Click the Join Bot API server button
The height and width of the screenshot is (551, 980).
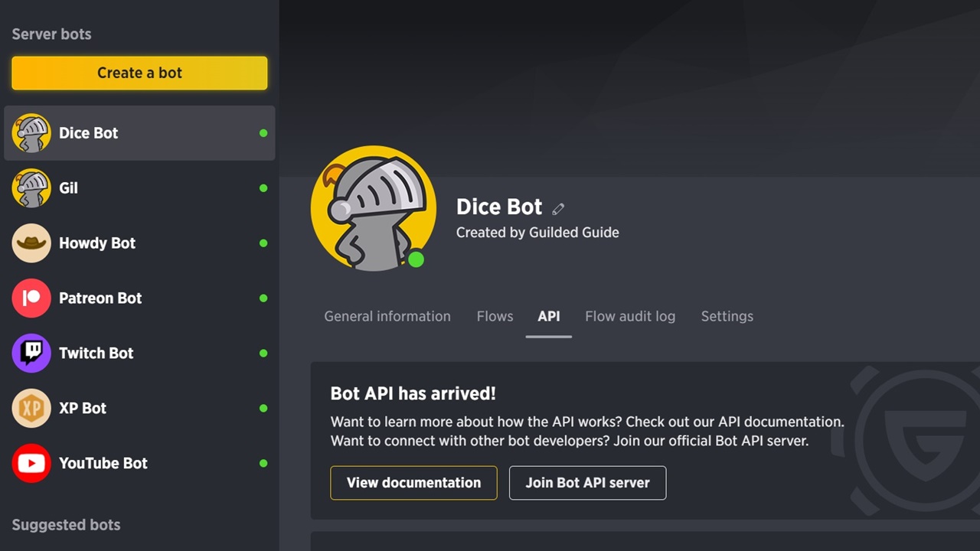point(587,483)
